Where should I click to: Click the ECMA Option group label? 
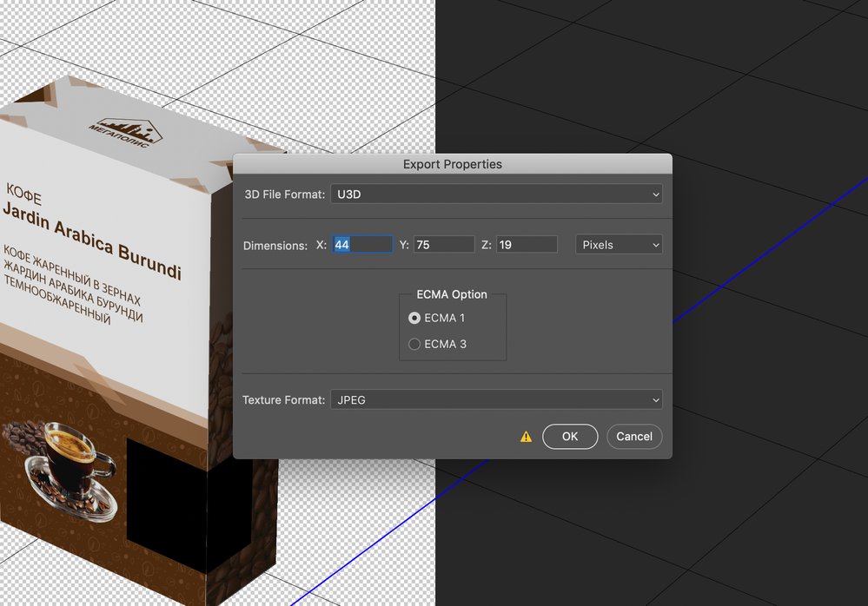point(451,294)
